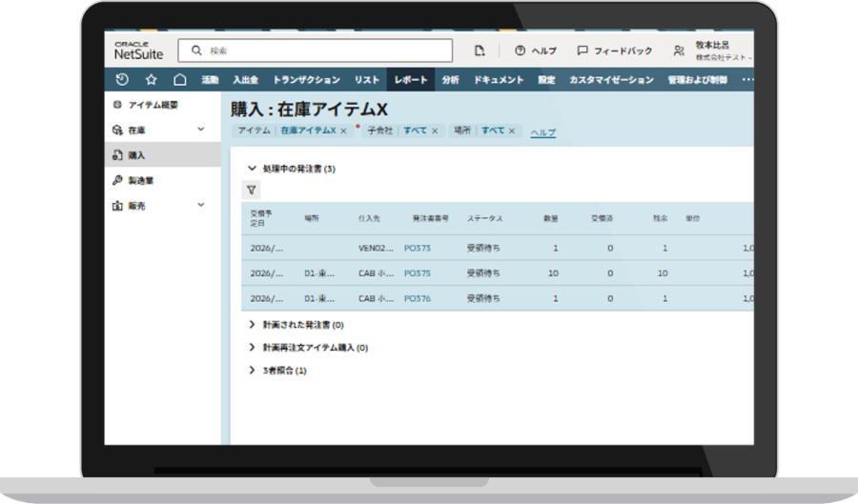
Task: Open the more menu ellipsis
Action: 747,80
